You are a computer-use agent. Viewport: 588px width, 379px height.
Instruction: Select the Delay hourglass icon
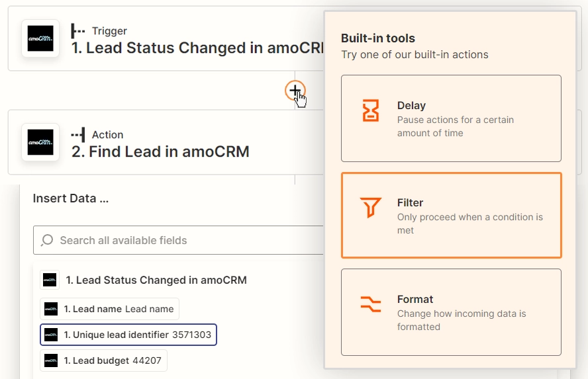pyautogui.click(x=371, y=110)
